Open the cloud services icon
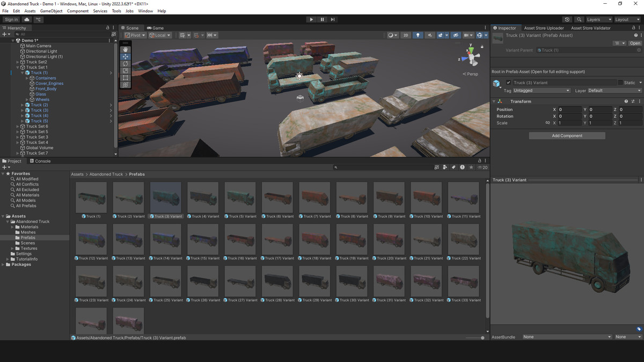This screenshot has width=644, height=362. 26,19
